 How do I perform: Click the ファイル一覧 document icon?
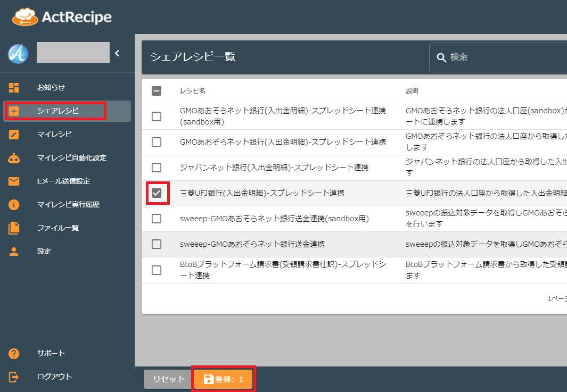click(14, 228)
